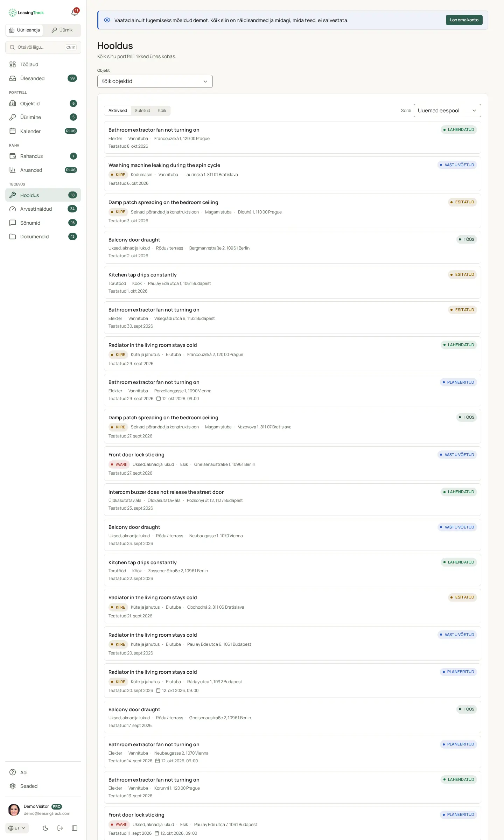Click the demo@leasingtrack.com email text

click(47, 813)
